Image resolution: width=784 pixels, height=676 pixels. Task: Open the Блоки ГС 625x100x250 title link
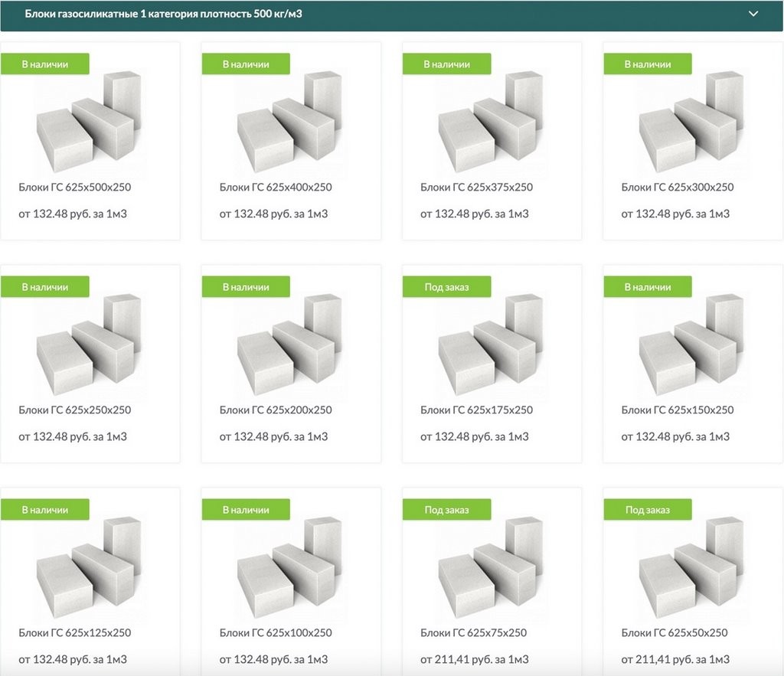pyautogui.click(x=276, y=633)
